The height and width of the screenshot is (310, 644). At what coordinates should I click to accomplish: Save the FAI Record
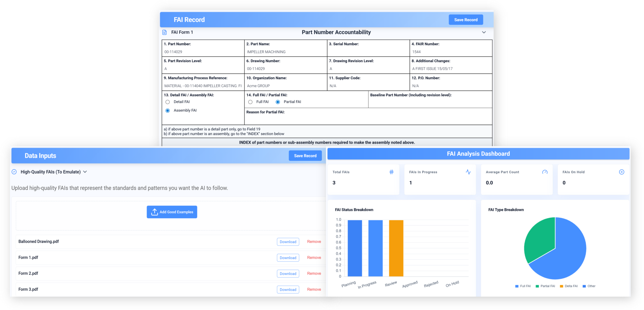pos(465,20)
